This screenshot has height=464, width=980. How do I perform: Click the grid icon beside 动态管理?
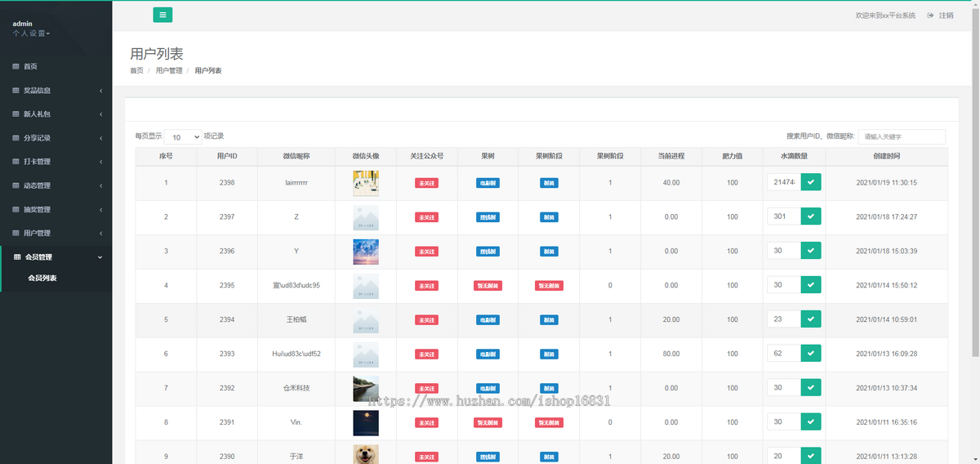(x=16, y=185)
